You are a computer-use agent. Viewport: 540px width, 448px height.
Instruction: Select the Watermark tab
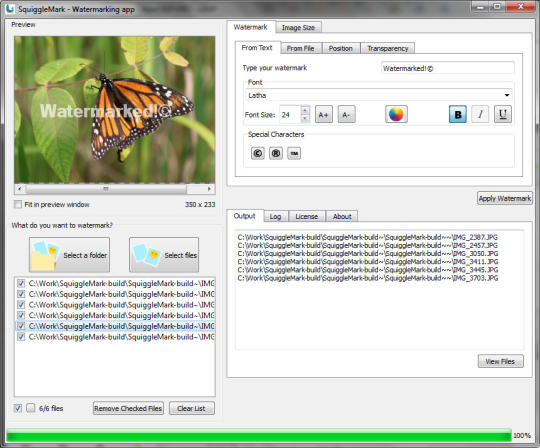pyautogui.click(x=251, y=27)
